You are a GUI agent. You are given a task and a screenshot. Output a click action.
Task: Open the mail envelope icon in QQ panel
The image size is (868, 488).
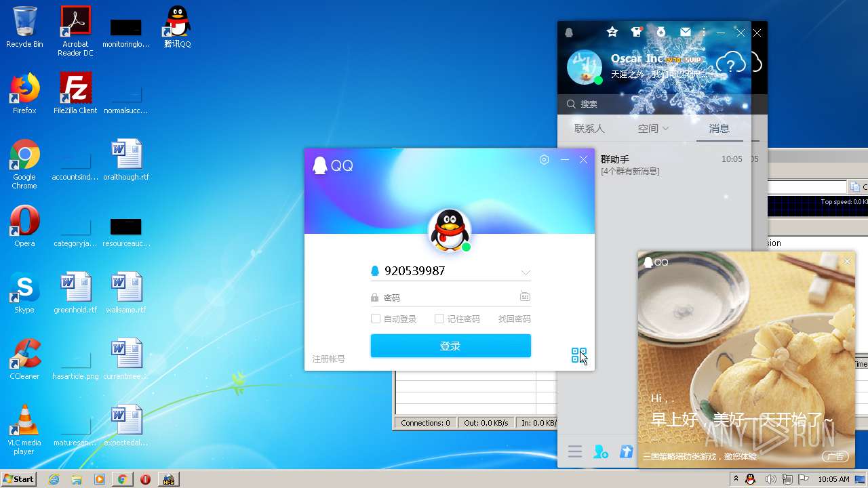[x=686, y=32]
